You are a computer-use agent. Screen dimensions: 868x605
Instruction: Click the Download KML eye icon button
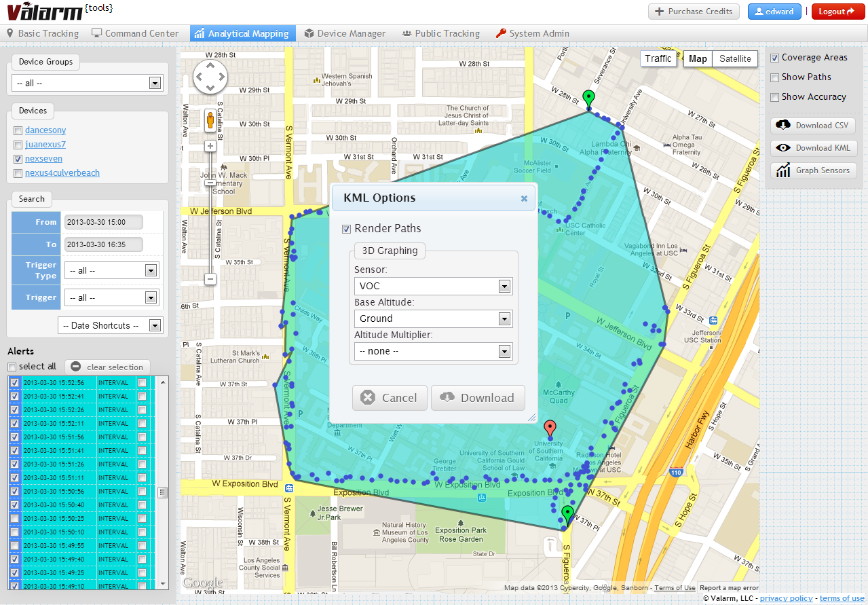pyautogui.click(x=814, y=148)
